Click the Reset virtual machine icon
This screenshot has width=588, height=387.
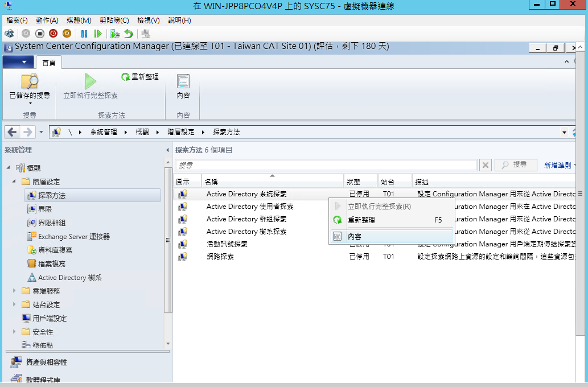(x=98, y=34)
